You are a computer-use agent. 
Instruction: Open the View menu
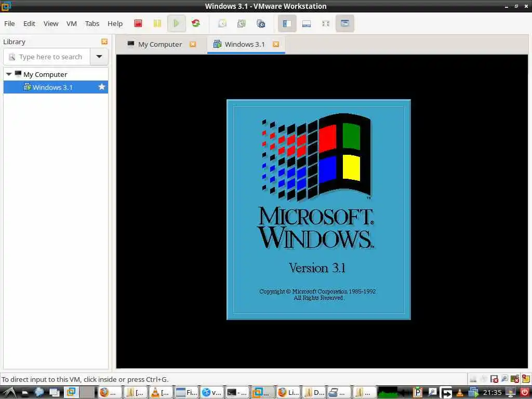(51, 23)
